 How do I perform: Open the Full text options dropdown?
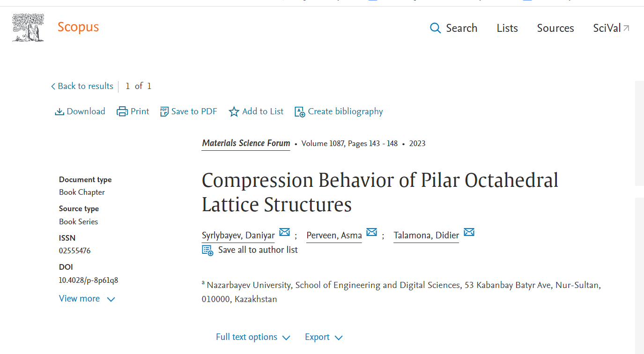tap(253, 337)
